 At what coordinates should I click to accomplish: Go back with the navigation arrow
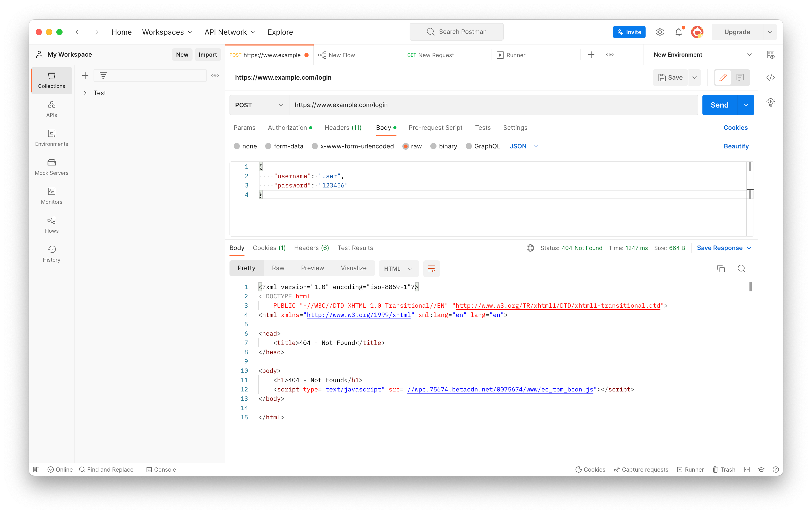coord(79,32)
